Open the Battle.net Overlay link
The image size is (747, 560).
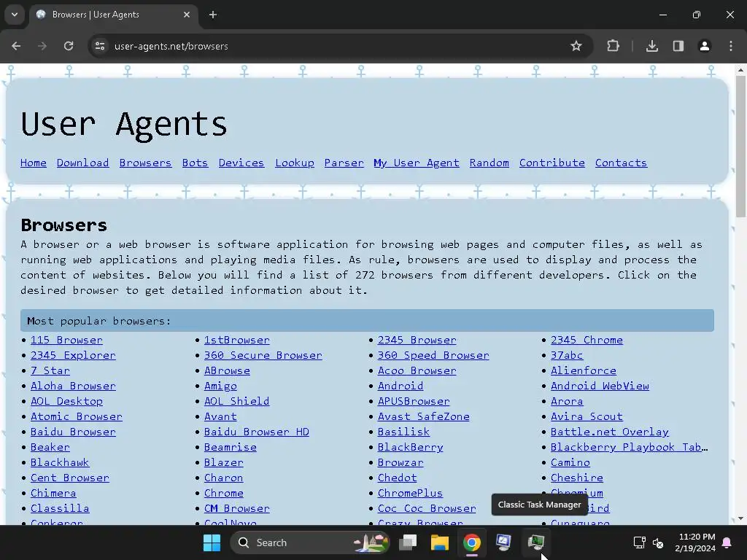(610, 432)
